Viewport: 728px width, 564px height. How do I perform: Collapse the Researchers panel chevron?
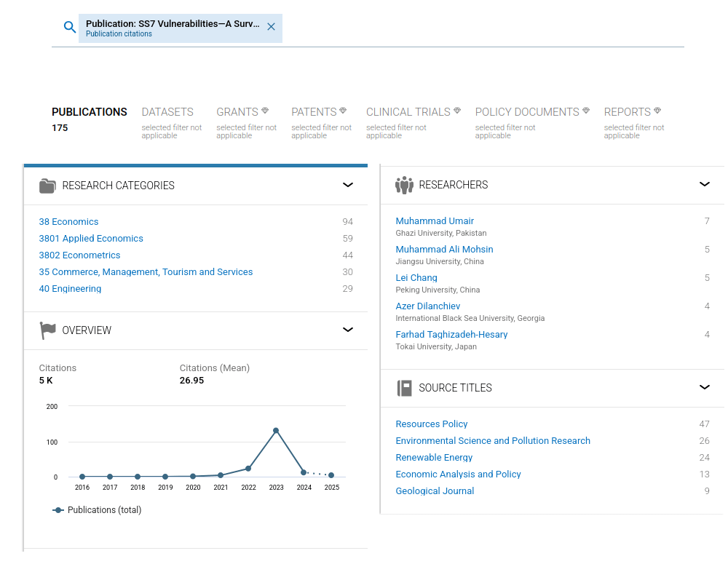[704, 184]
